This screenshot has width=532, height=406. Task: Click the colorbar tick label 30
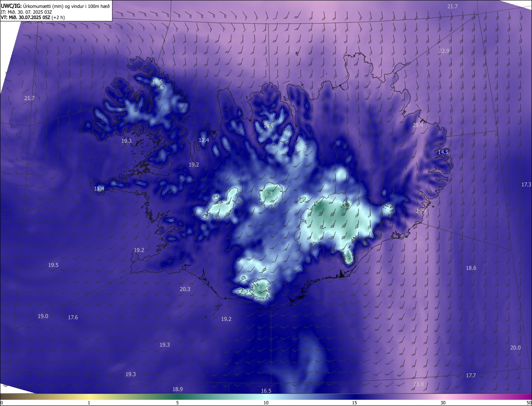(443, 403)
